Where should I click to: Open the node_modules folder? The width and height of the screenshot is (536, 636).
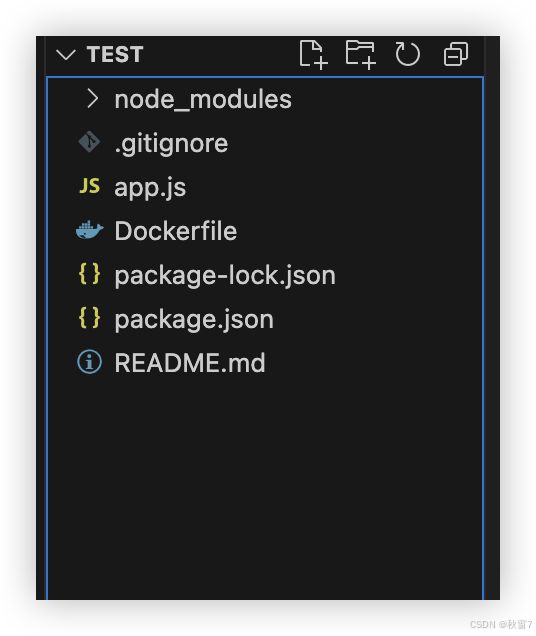[203, 99]
